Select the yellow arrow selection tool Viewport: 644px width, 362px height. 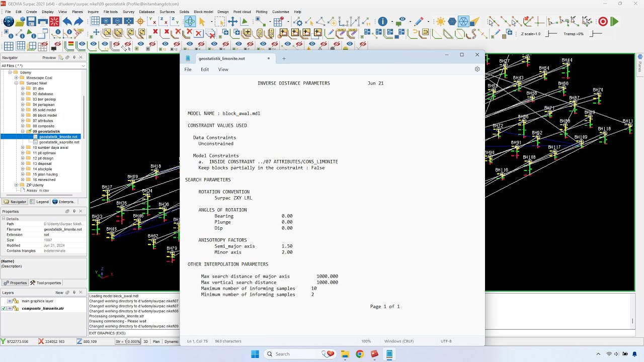202,22
